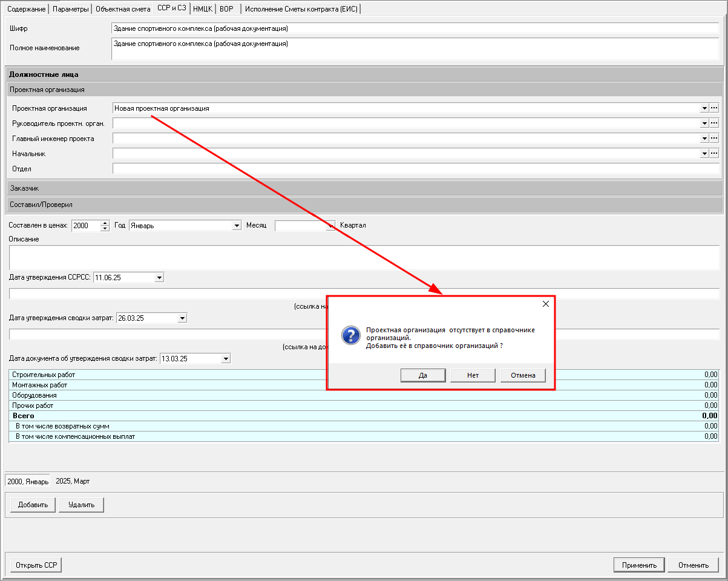Click into the Отдел input field
The width and height of the screenshot is (728, 581).
tap(415, 169)
